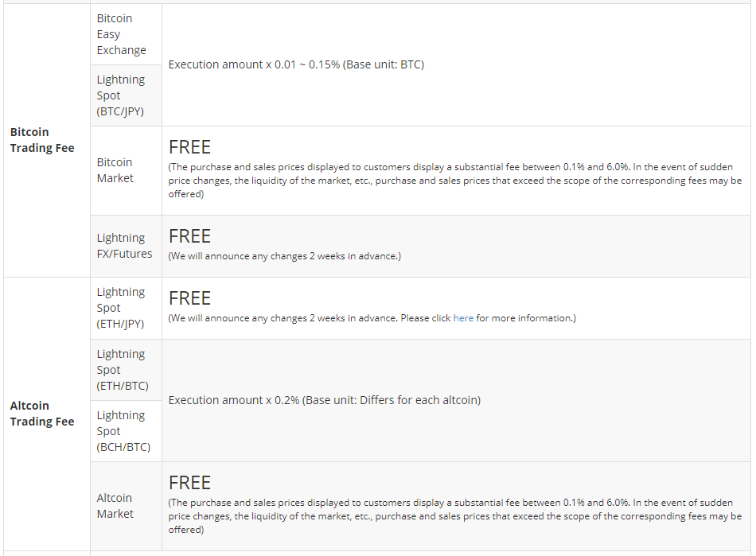This screenshot has height=556, width=756.
Task: Click the Bitcoin Trading Fee row header
Action: [x=42, y=140]
